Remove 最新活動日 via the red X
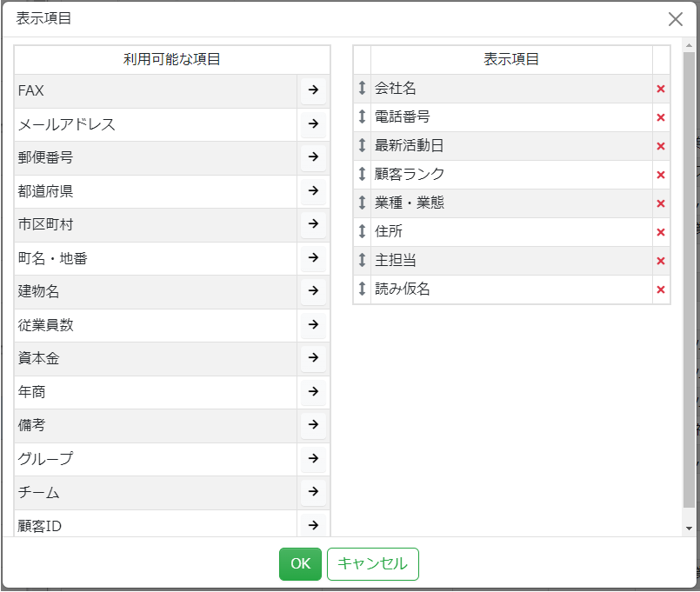700x592 pixels. click(x=661, y=146)
